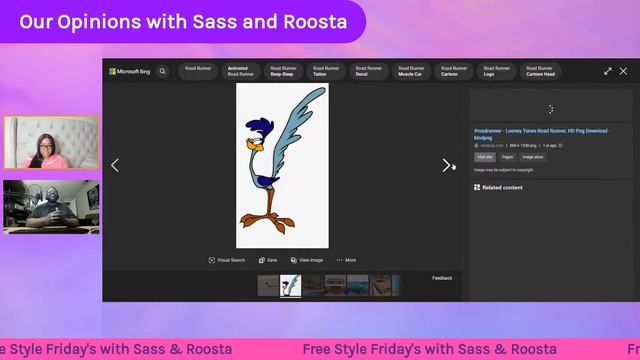The height and width of the screenshot is (360, 640).
Task: Click the Visit site button
Action: pos(485,157)
